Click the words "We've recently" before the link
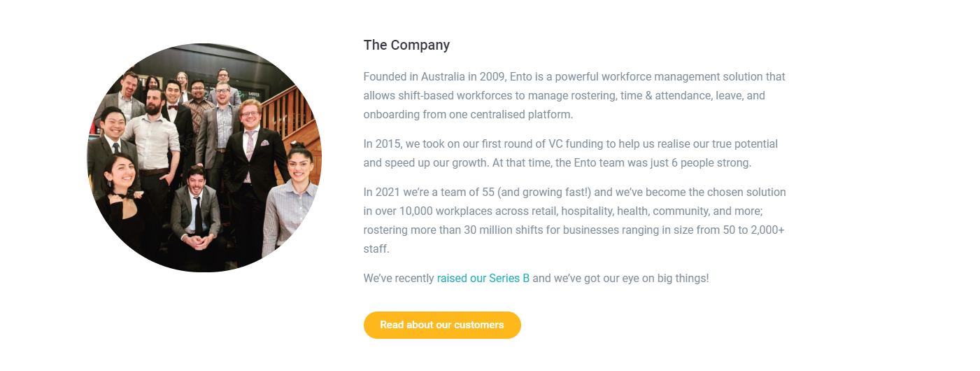 point(399,278)
